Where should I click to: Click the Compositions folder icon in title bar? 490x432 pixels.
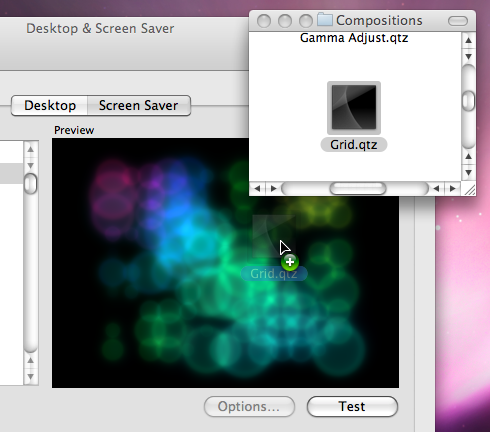click(x=324, y=20)
